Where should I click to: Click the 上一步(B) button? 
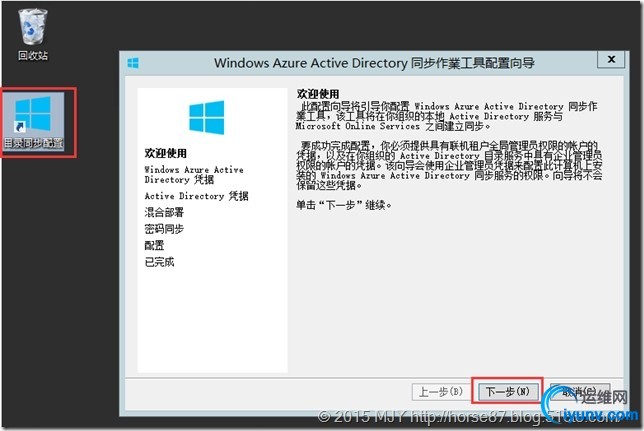(x=441, y=392)
